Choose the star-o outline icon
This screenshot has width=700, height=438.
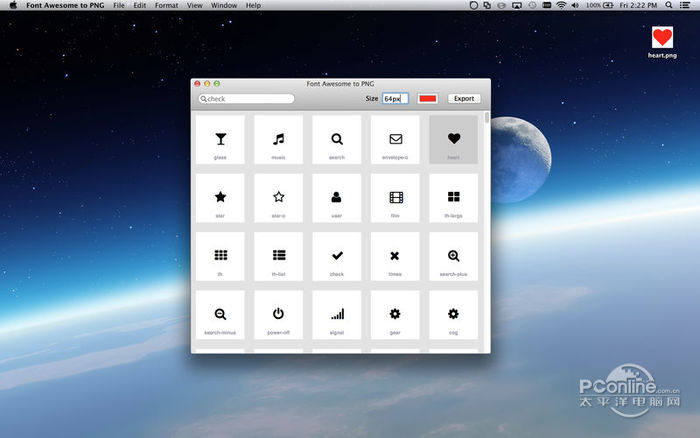tap(278, 198)
